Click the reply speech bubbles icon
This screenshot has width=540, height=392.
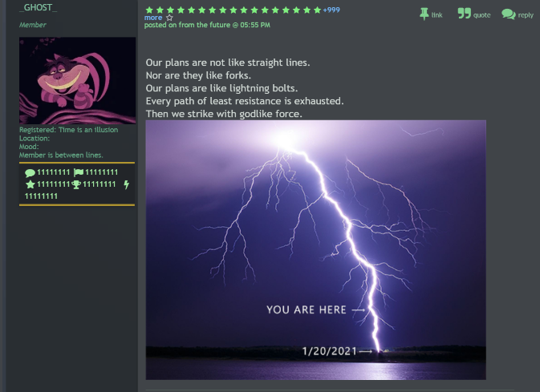tap(508, 14)
